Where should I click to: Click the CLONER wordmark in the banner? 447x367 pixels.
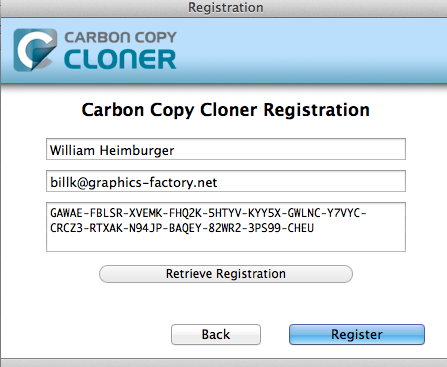(x=120, y=60)
